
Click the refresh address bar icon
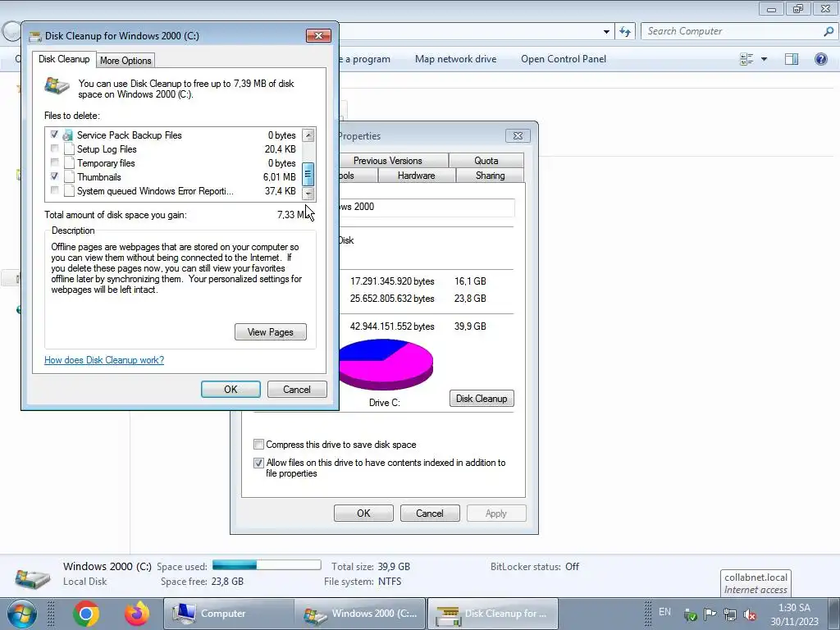pyautogui.click(x=625, y=32)
